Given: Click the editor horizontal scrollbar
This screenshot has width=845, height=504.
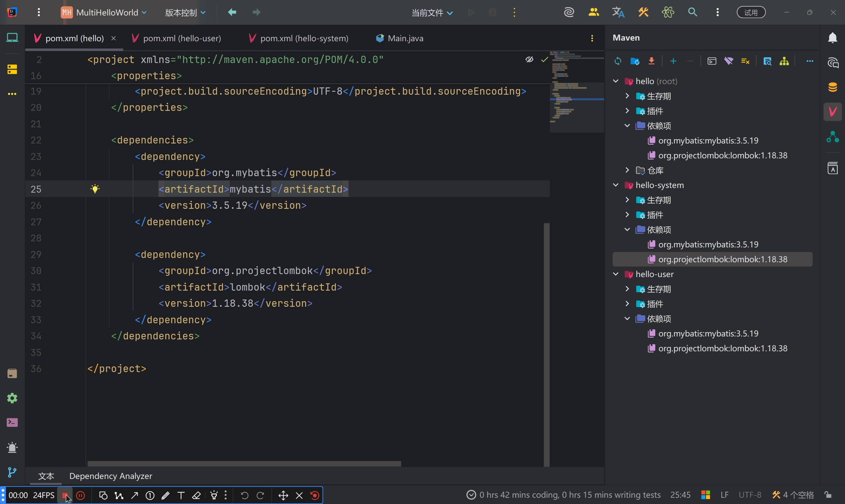Looking at the screenshot, I should click(x=244, y=463).
